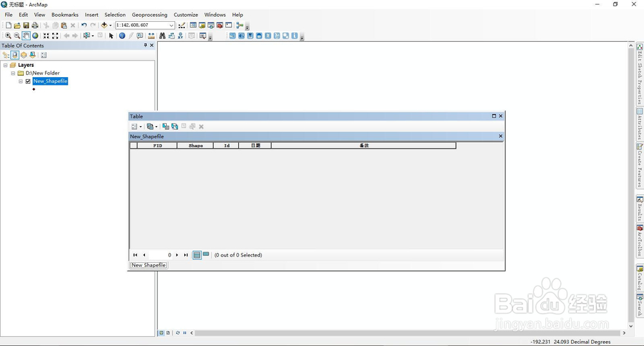644x346 pixels.
Task: Select the Zoom Out tool
Action: tap(17, 36)
